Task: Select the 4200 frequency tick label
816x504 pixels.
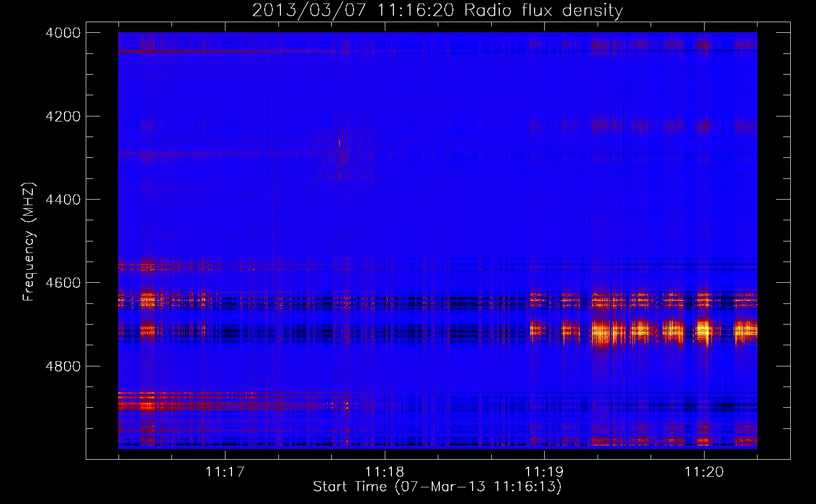Action: [63, 116]
